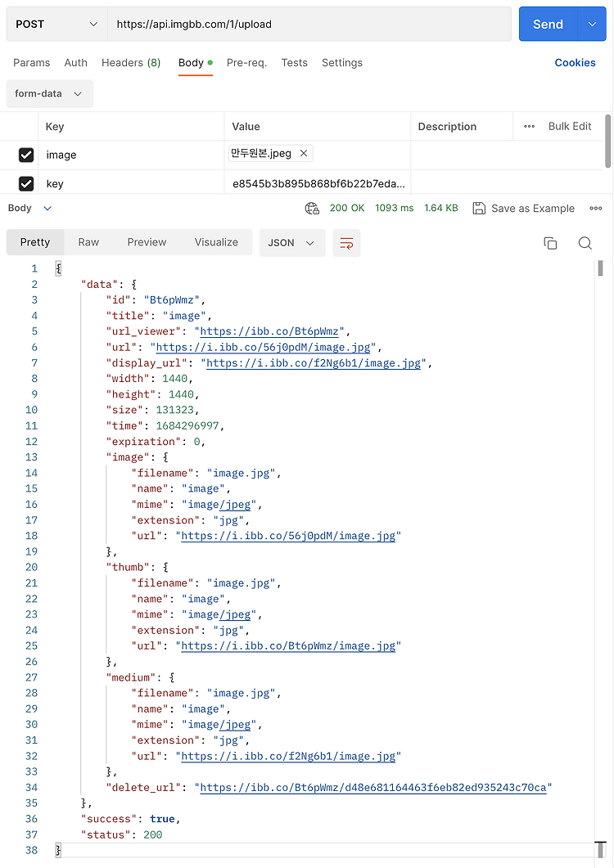Open the Pre-req. tab
This screenshot has height=868, width=614.
click(x=246, y=62)
